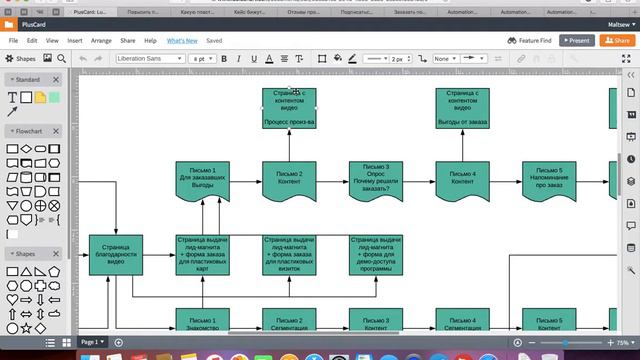Click the line shape connector icon
This screenshot has height=360, width=640.
click(422, 59)
